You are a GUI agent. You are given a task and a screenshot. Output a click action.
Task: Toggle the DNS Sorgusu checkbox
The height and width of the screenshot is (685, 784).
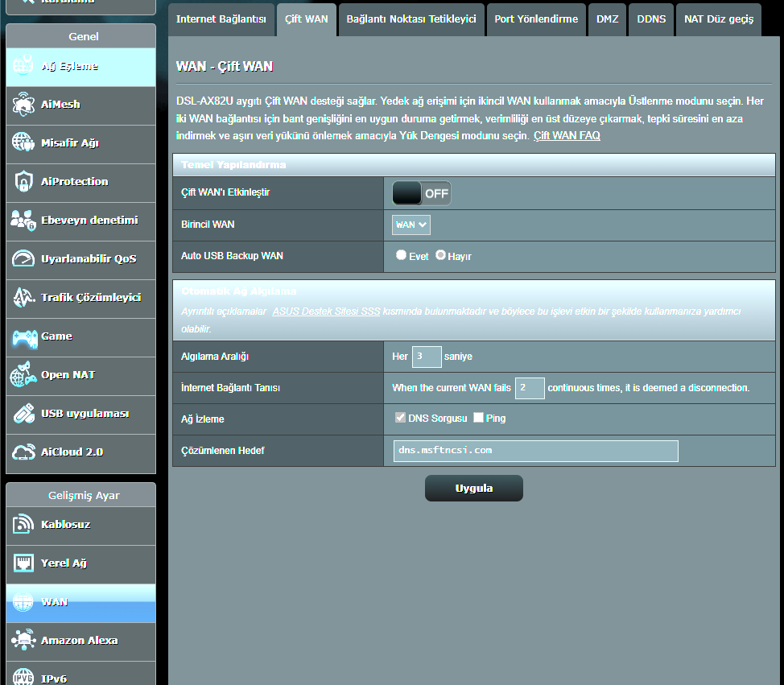pos(400,417)
